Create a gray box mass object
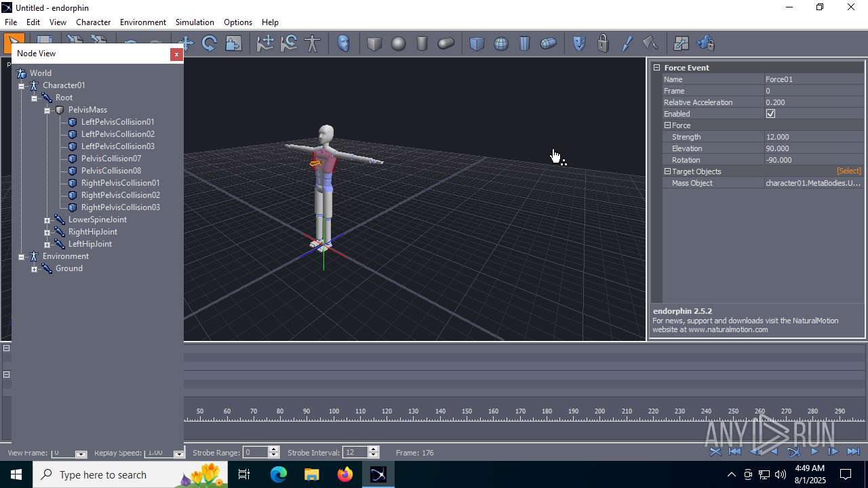 tap(374, 43)
